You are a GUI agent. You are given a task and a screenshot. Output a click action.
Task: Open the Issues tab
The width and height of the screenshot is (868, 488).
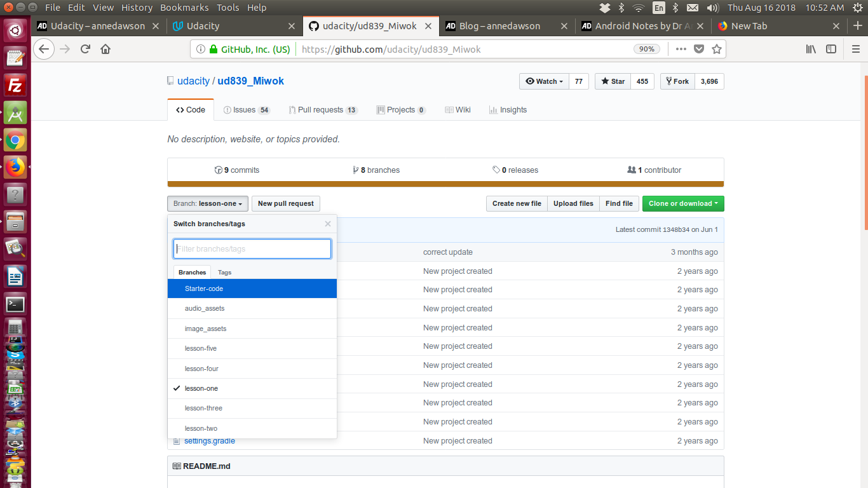tap(247, 110)
